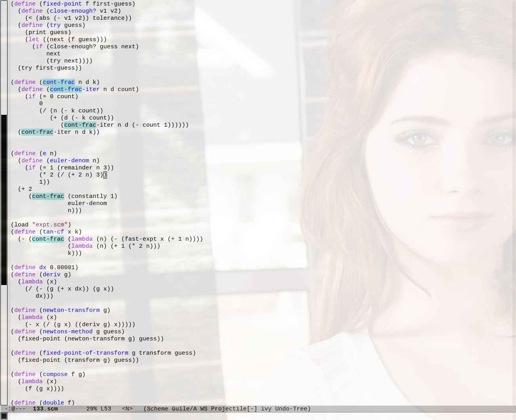Click the value 0.00001 in define dx
This screenshot has width=516, height=420.
point(62,267)
